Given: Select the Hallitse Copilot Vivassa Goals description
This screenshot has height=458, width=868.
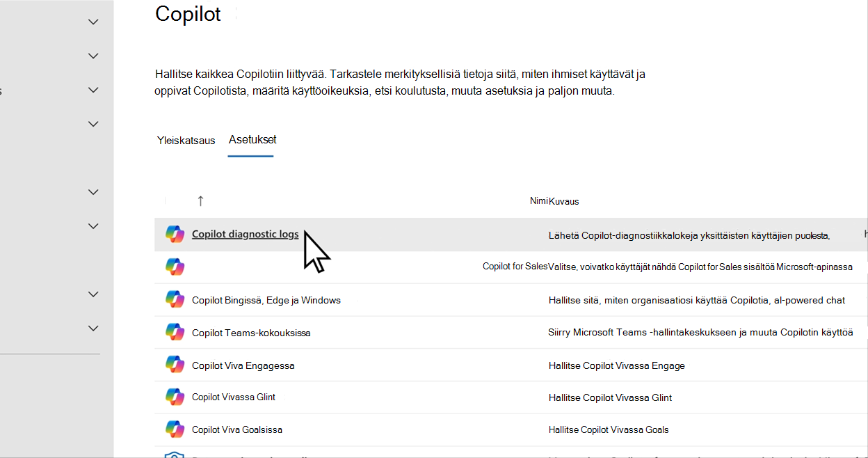Looking at the screenshot, I should click(609, 429).
